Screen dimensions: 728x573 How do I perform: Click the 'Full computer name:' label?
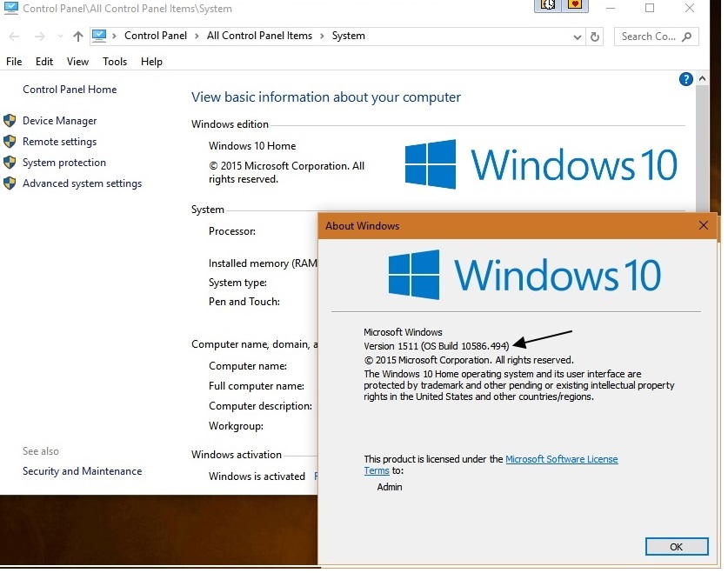pos(257,386)
